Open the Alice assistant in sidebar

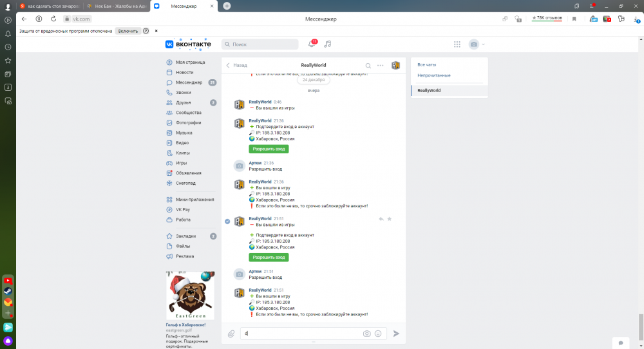[8, 341]
